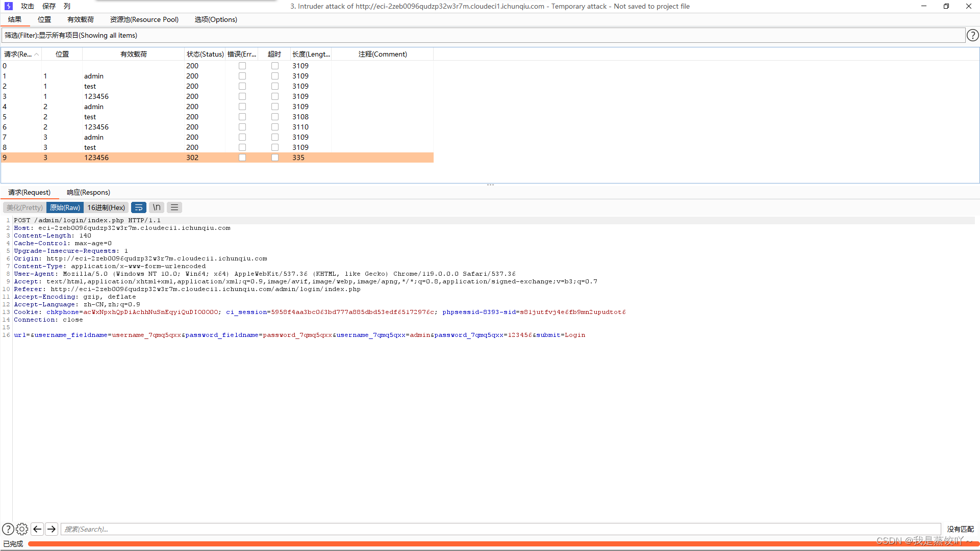Click the panel split divider handle dots
Screen dimensions: 980x551
[x=490, y=185]
